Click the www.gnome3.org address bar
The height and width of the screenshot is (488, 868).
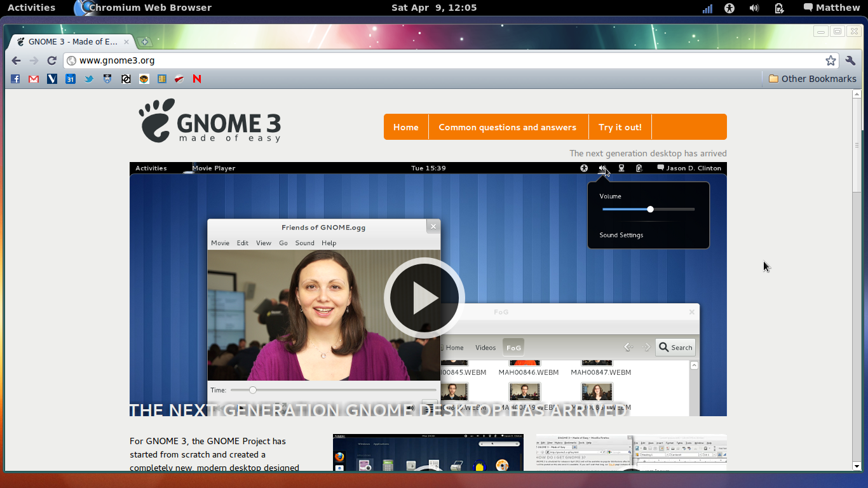coord(445,60)
